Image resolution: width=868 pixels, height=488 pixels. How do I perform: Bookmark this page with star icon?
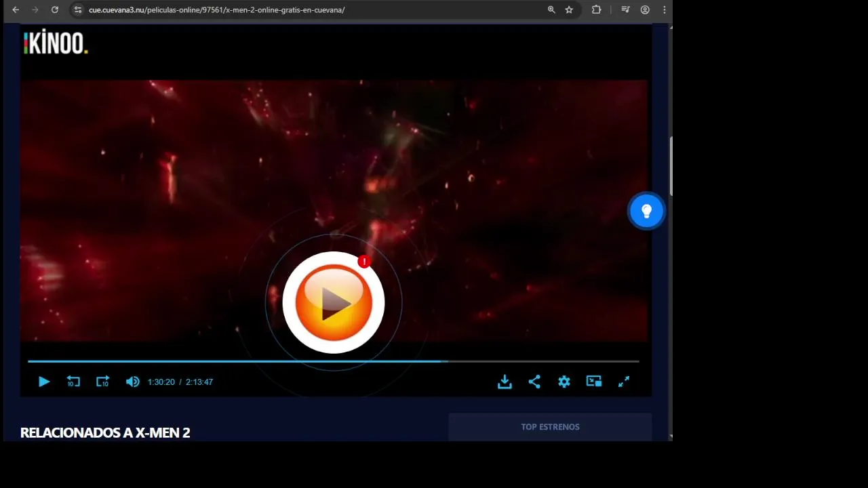pyautogui.click(x=569, y=10)
